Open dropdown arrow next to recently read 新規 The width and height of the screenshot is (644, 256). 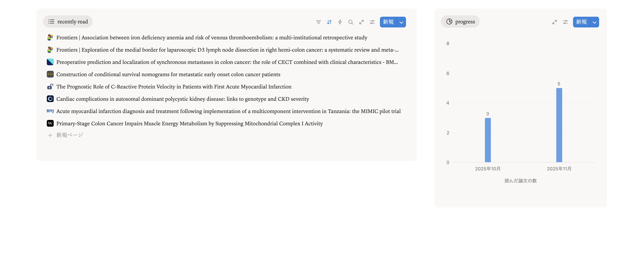tap(401, 22)
